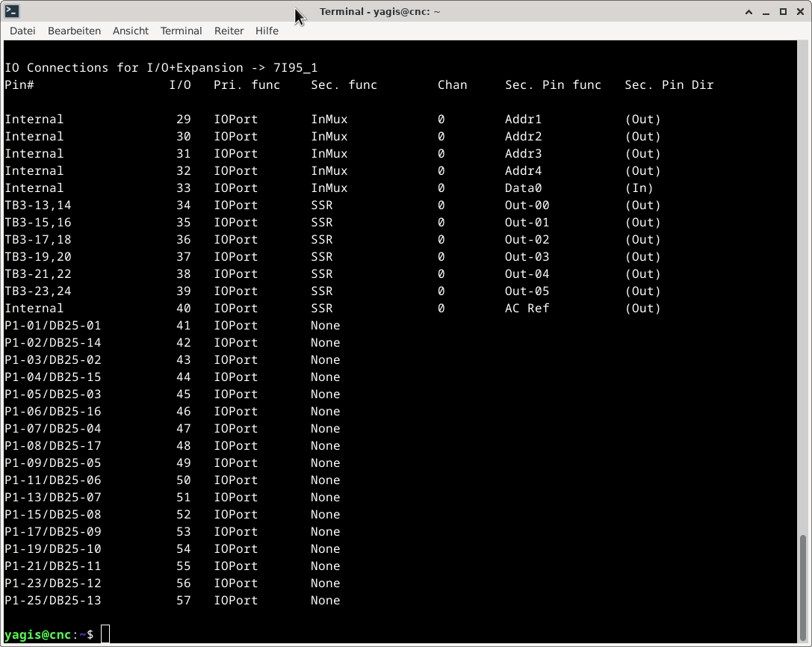Image resolution: width=812 pixels, height=647 pixels.
Task: Click I/O number '57' in last row
Action: click(x=183, y=601)
